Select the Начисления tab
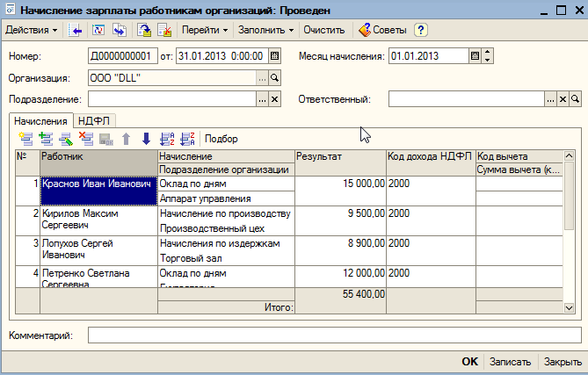 pos(41,120)
